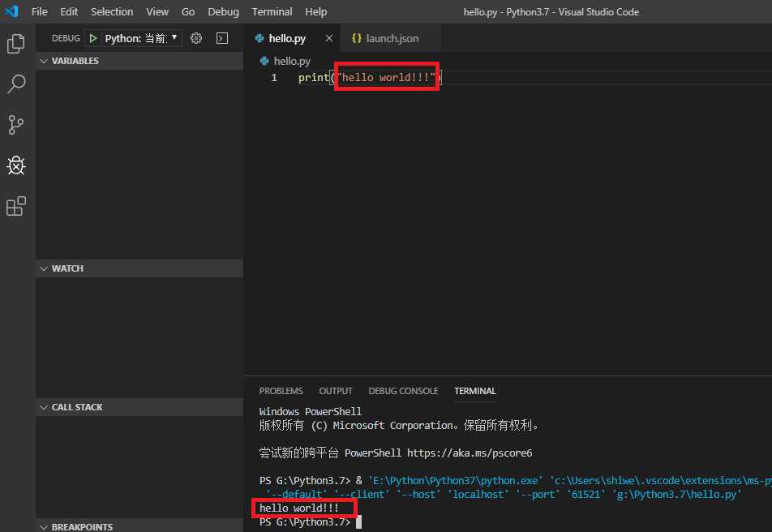Image resolution: width=772 pixels, height=532 pixels.
Task: Click line number 1 in the gutter
Action: pos(274,78)
